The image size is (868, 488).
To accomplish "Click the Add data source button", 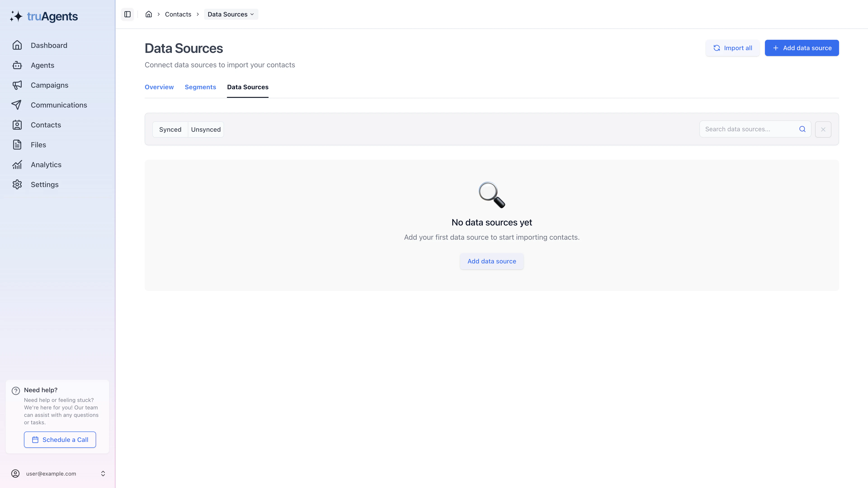I will pyautogui.click(x=802, y=48).
